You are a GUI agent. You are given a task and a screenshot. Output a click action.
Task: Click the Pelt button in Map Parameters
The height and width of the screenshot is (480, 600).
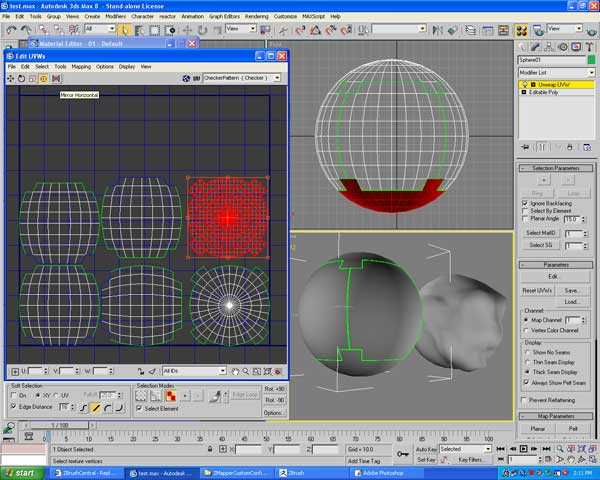pyautogui.click(x=573, y=429)
